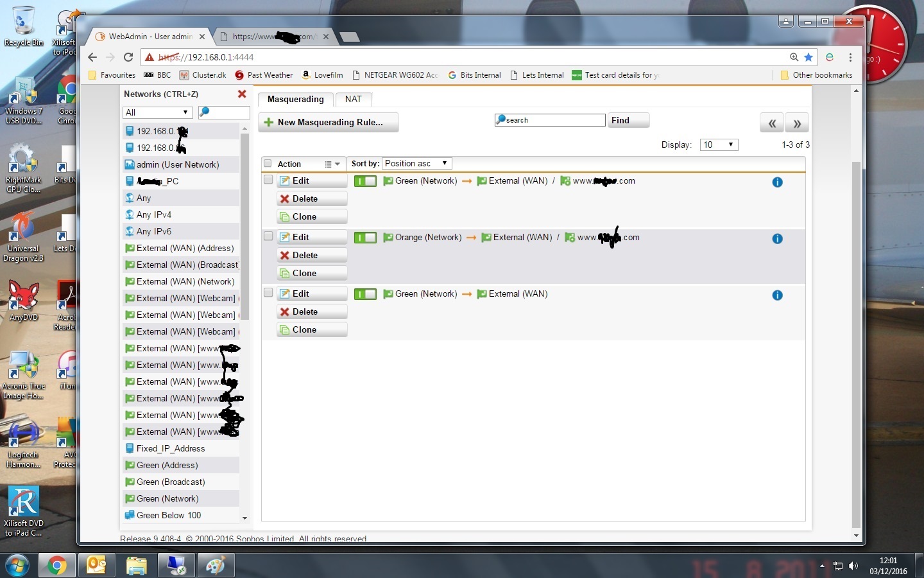The width and height of the screenshot is (924, 578).
Task: Click the zoom magnifier icon in address bar
Action: [794, 57]
